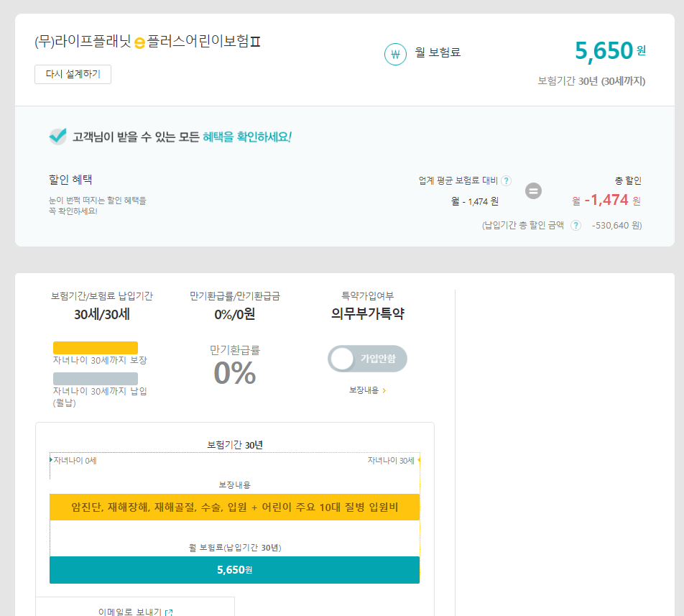Click the circled ₩ monthly premium icon
This screenshot has width=684, height=616.
395,54
